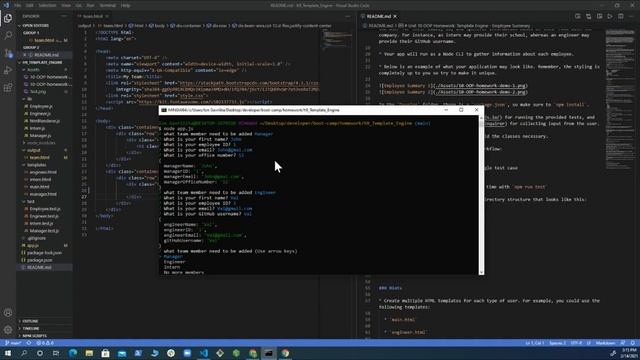Switch to Visual Studio Code taskbar icon
Screen dimensions: 640x360
coord(203,353)
